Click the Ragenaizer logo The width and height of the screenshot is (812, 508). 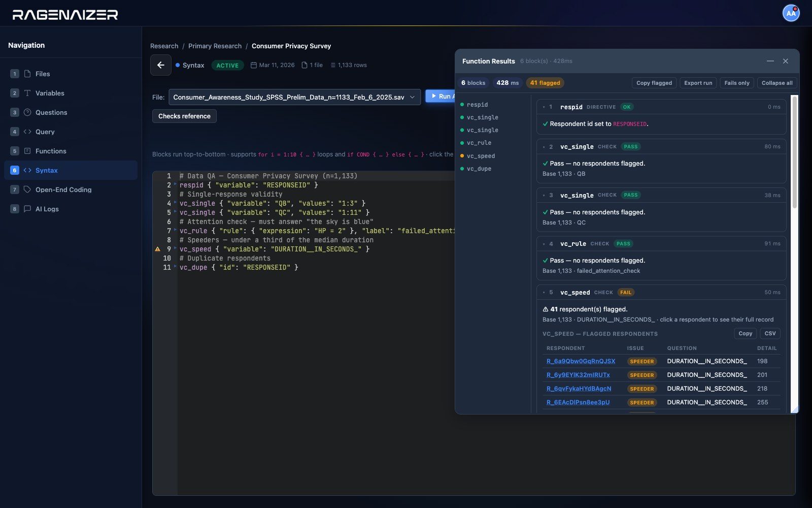coord(65,15)
